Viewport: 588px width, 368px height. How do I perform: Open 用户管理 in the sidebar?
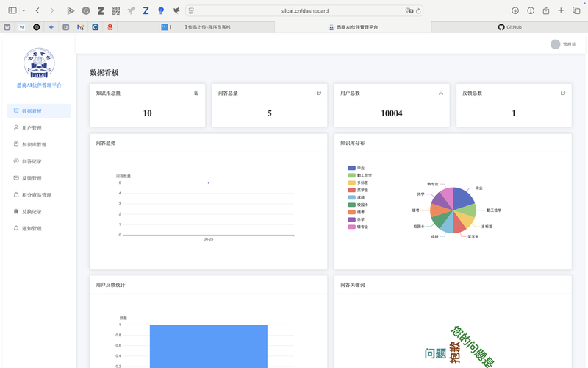point(39,127)
